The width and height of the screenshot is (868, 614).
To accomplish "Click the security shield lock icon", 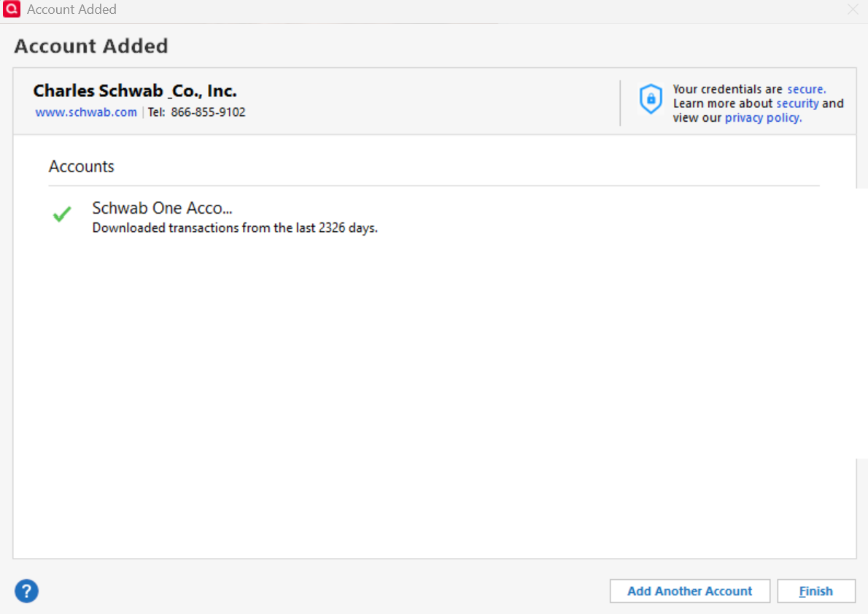I will coord(651,100).
